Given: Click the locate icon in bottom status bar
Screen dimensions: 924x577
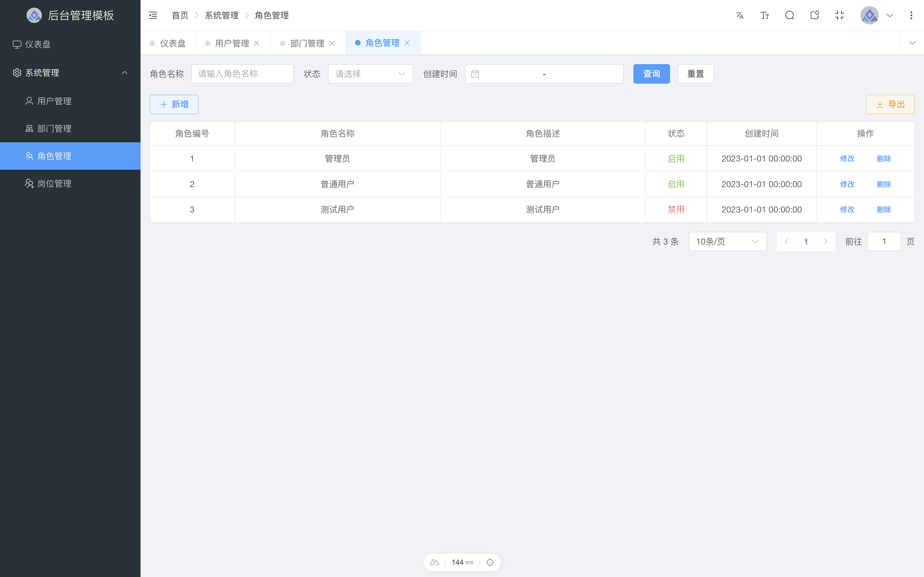Looking at the screenshot, I should pyautogui.click(x=490, y=562).
